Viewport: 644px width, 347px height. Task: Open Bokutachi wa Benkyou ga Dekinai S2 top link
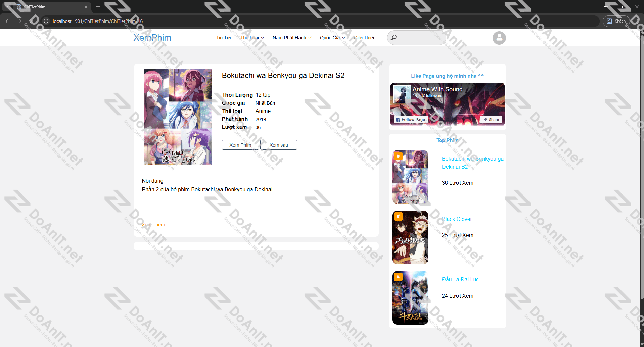click(x=472, y=163)
